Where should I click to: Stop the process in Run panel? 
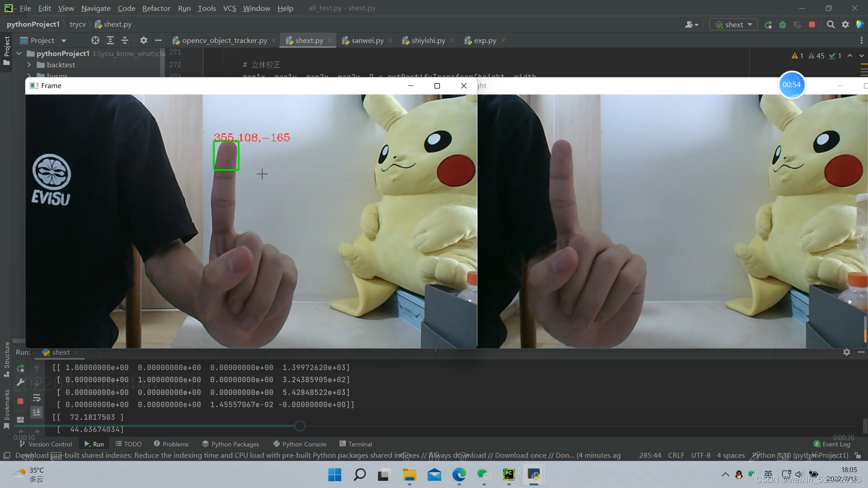20,401
